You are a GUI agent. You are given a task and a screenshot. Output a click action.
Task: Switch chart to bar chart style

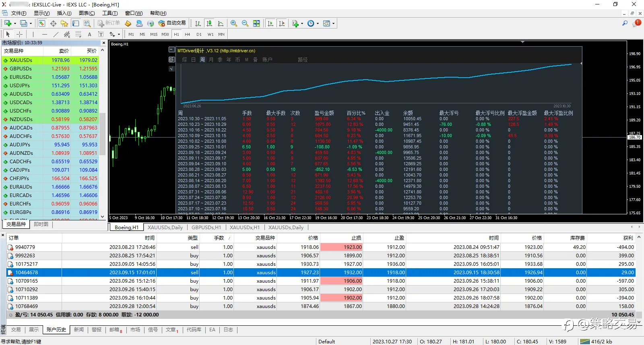[198, 23]
